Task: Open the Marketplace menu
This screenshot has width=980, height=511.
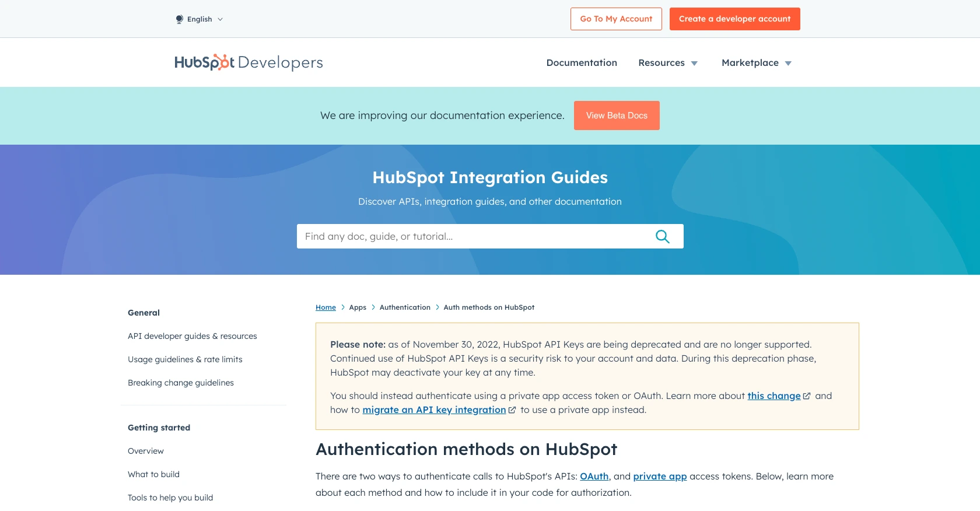Action: point(750,62)
